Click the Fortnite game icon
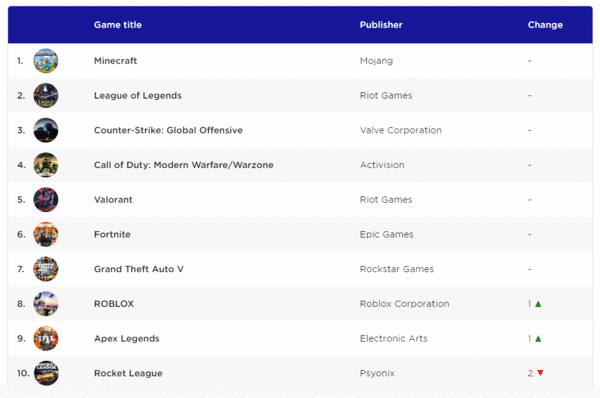The image size is (600, 398). tap(46, 234)
